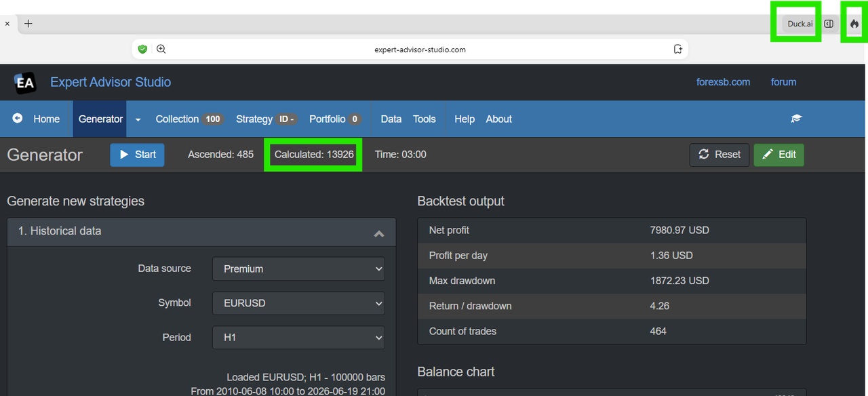868x396 pixels.
Task: Click the address bar URL expert-advisor-studio.com
Action: coord(420,49)
